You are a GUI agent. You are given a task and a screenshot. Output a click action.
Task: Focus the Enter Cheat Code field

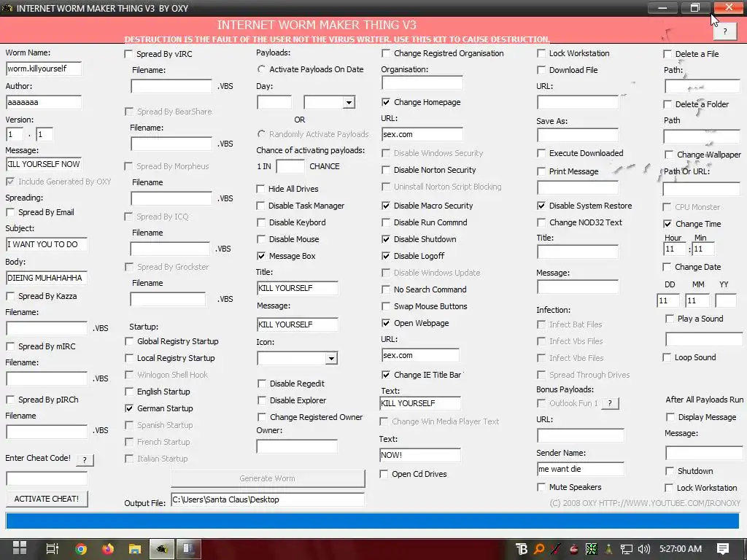pos(47,478)
